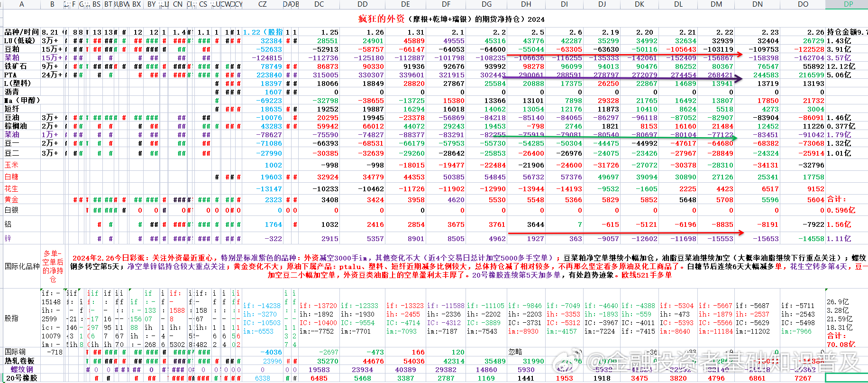Viewport: 868px width, 383px height.
Task: Click the 国际化品种 label cell
Action: (x=22, y=266)
